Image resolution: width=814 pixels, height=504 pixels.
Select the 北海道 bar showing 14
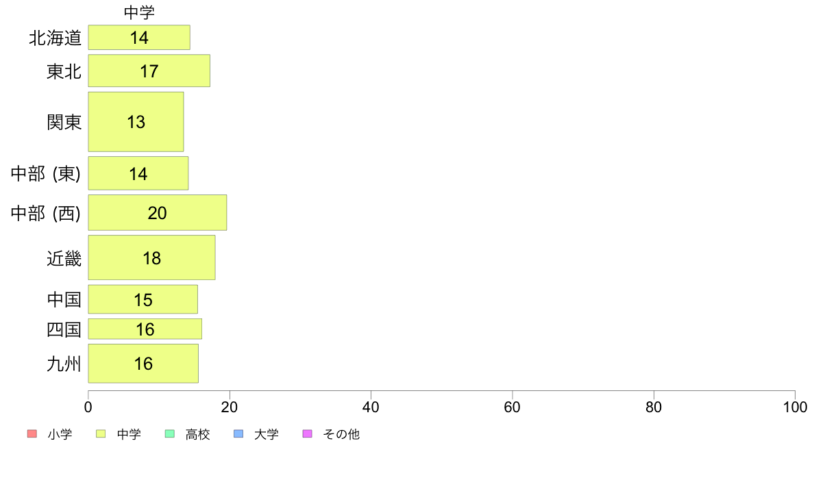(139, 38)
